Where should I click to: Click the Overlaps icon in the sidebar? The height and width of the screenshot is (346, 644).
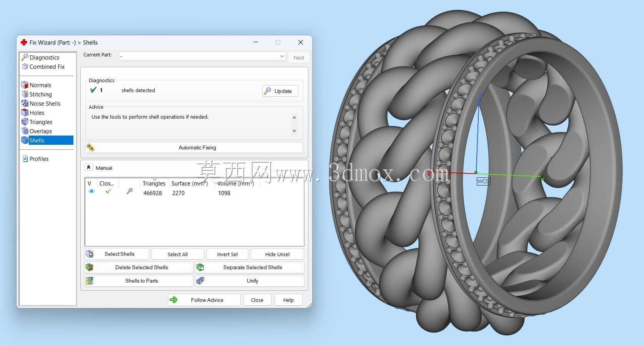pyautogui.click(x=25, y=131)
